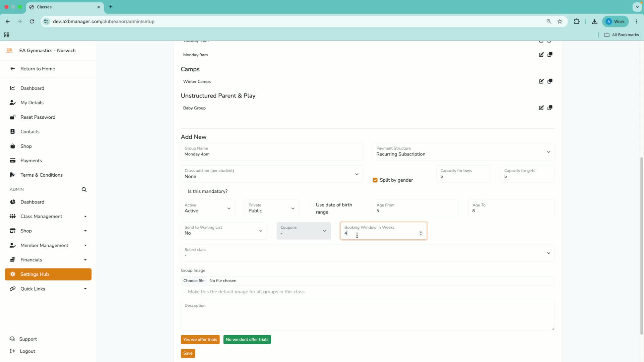Image resolution: width=644 pixels, height=362 pixels.
Task: Edit the Monday 9am group
Action: 541,55
